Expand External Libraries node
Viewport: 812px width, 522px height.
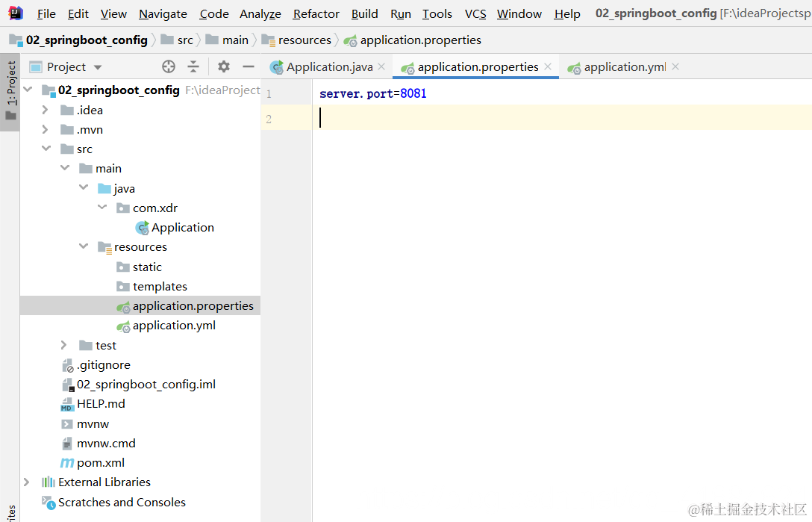click(x=26, y=482)
